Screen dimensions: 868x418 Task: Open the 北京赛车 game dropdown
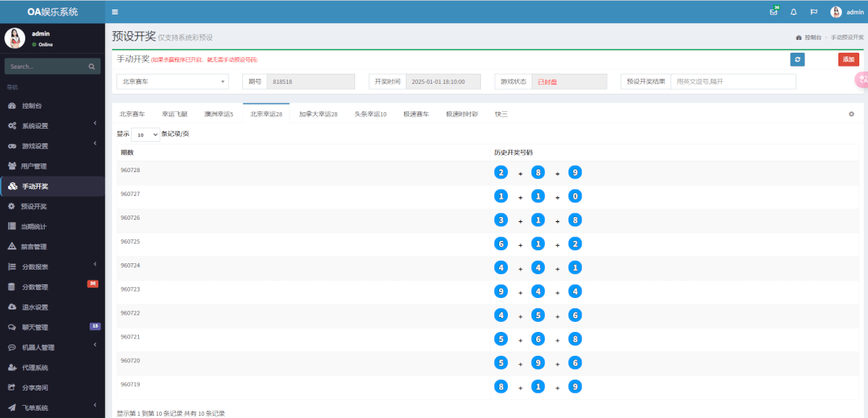pyautogui.click(x=172, y=82)
